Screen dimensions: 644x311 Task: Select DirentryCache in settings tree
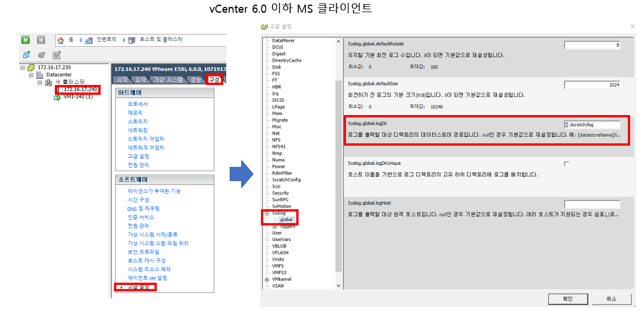tap(286, 60)
